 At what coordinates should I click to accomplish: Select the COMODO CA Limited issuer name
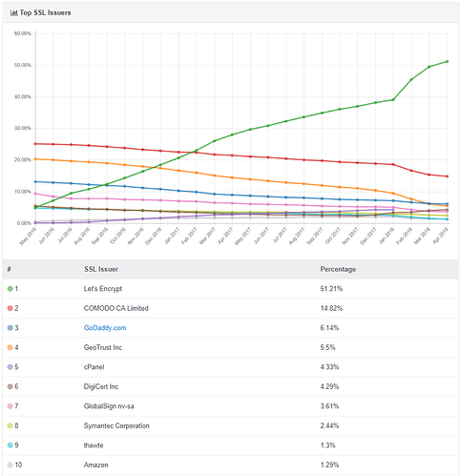pos(116,308)
